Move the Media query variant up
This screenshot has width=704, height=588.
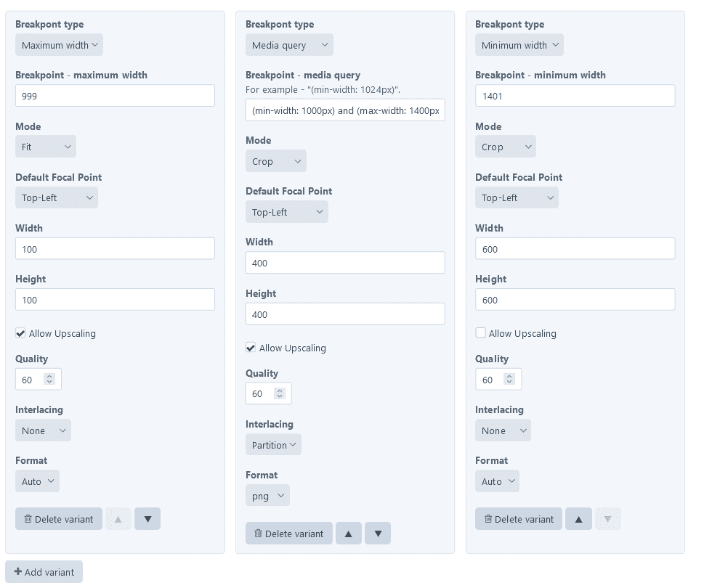[349, 534]
